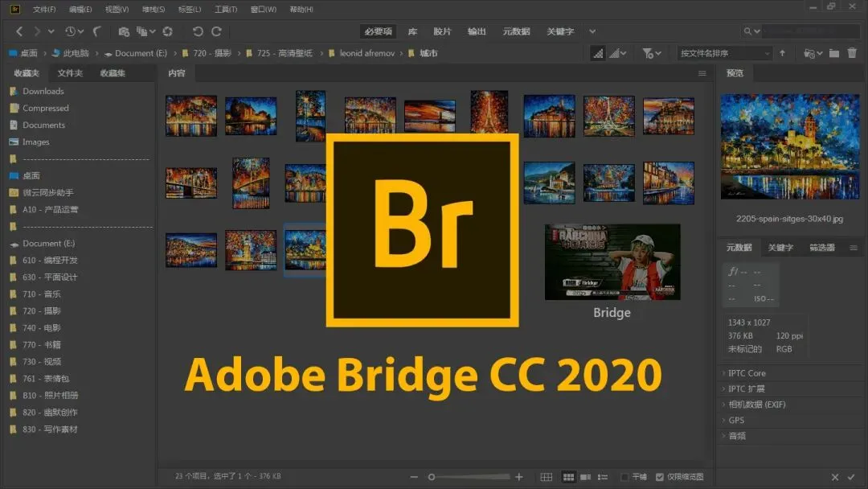Decrease thumbnail size with minus
Image resolution: width=868 pixels, height=489 pixels.
[x=414, y=477]
